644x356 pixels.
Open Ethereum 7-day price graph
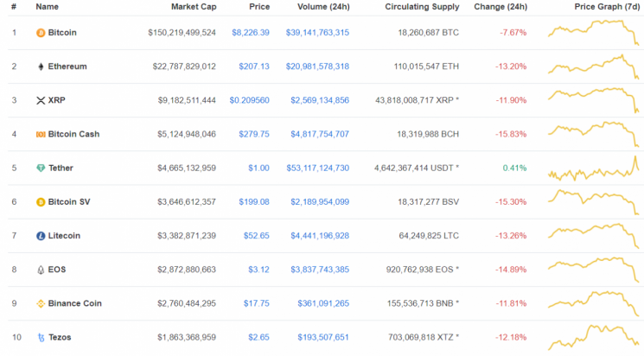(x=594, y=67)
